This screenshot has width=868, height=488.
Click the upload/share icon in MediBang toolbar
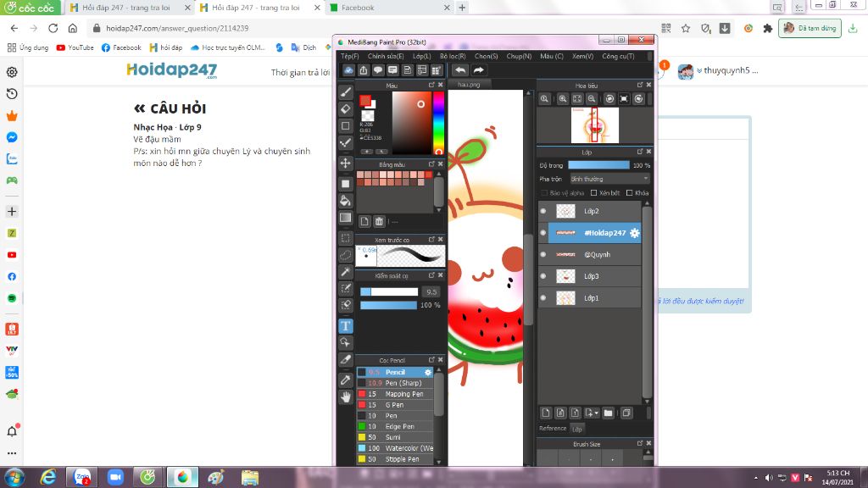click(363, 70)
